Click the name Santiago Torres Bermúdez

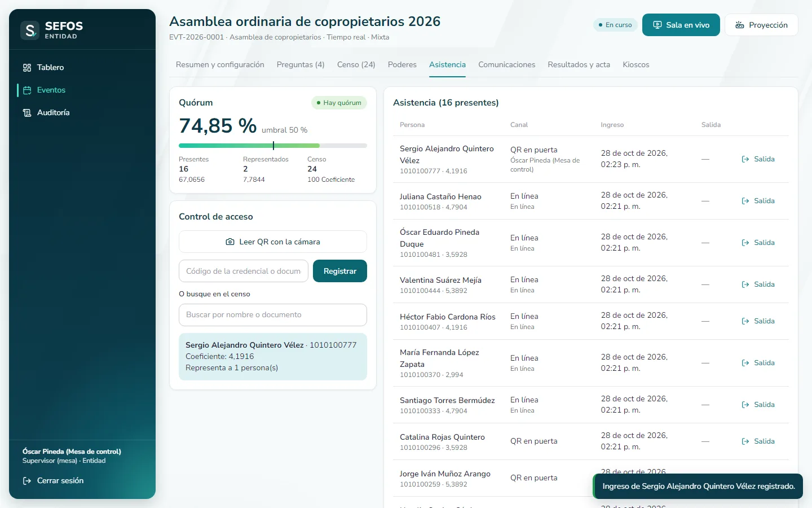point(447,400)
